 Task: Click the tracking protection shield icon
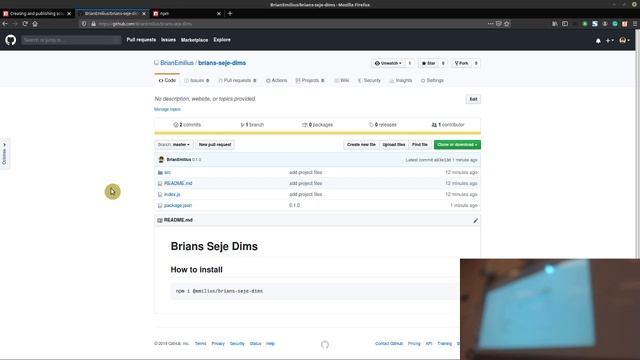[84, 24]
